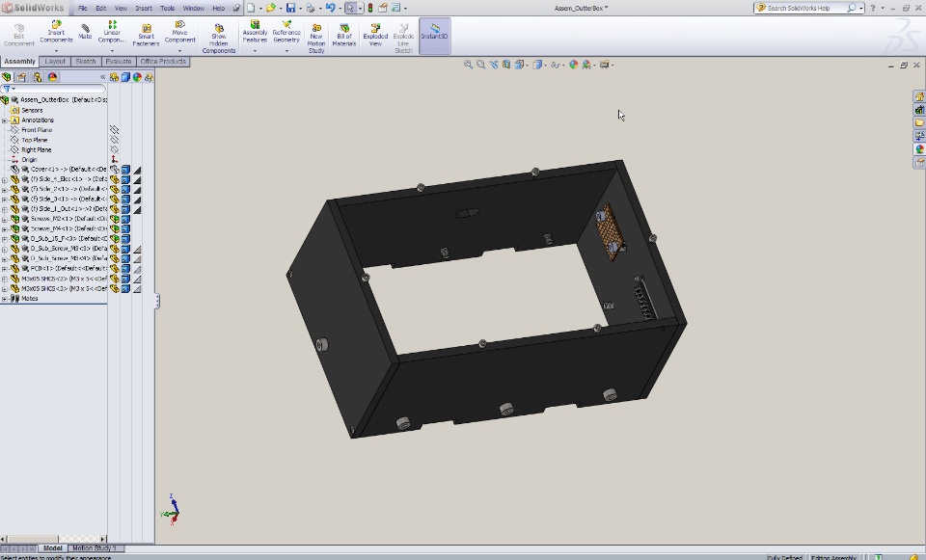Image resolution: width=926 pixels, height=560 pixels.
Task: Click appearance swatch for PCB<1> row
Action: (x=137, y=269)
